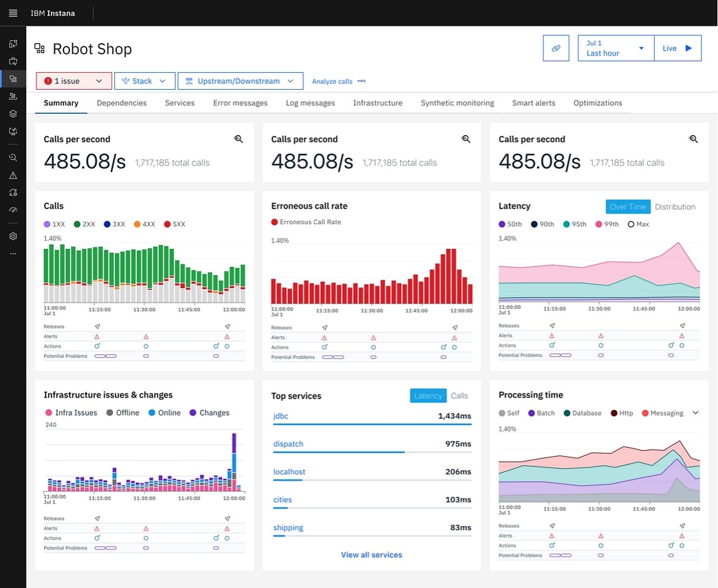
Task: Open the Smart alerts tab
Action: (533, 103)
